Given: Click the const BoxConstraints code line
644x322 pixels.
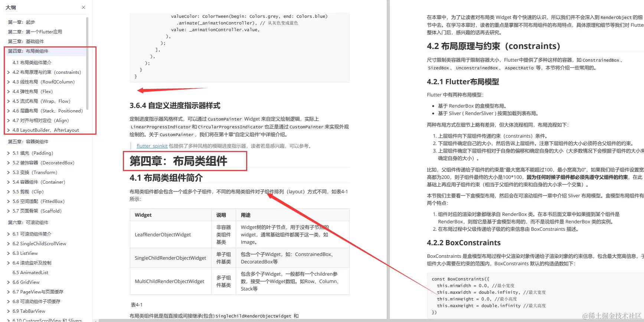Looking at the screenshot, I should pos(461,279).
